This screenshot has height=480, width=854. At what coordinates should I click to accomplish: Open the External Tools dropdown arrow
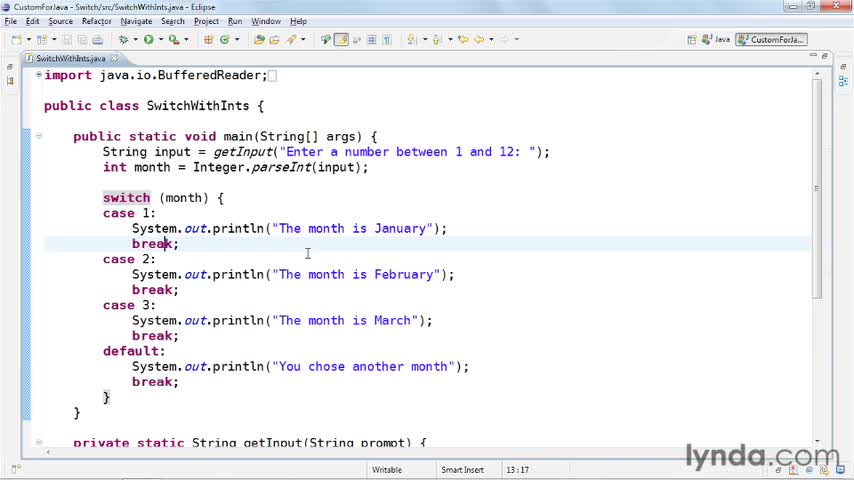[x=186, y=40]
